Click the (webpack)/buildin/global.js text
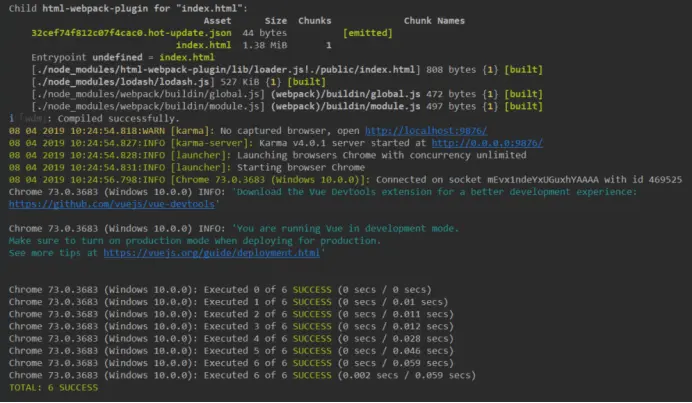This screenshot has height=403, width=692. click(346, 94)
